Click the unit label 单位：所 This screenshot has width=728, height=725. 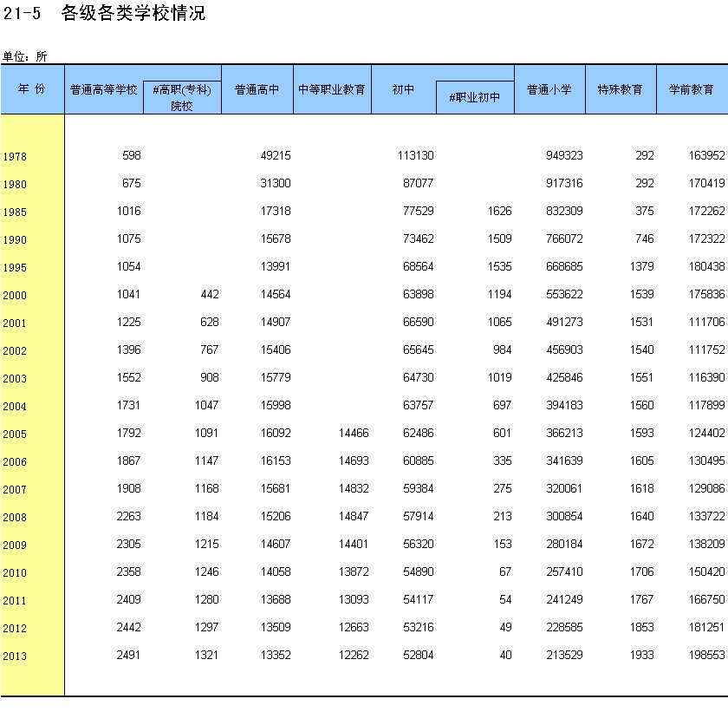coord(24,56)
